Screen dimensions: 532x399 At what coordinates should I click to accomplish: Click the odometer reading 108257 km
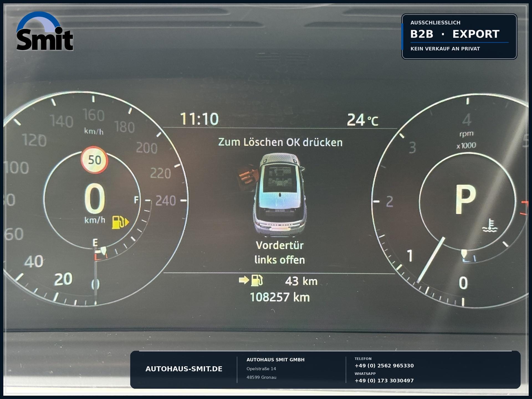(280, 297)
